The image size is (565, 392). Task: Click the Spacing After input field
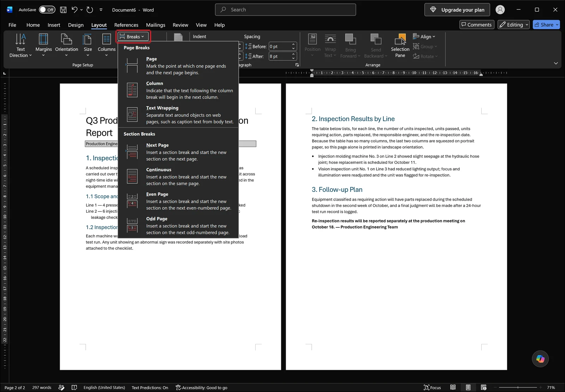(x=280, y=57)
